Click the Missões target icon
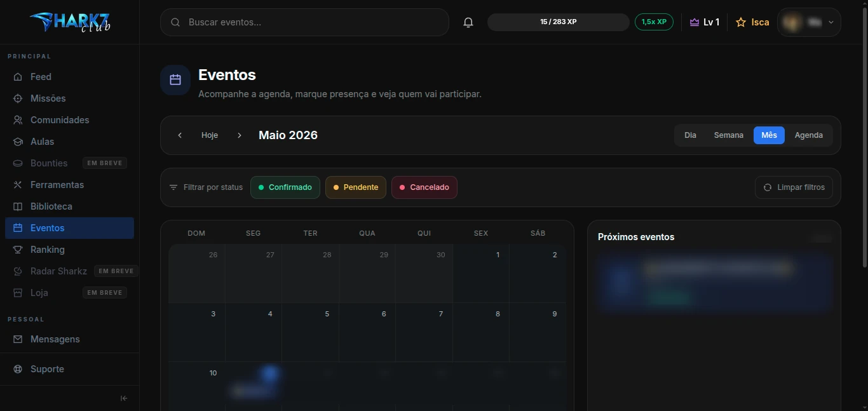Image resolution: width=868 pixels, height=411 pixels. pos(18,98)
